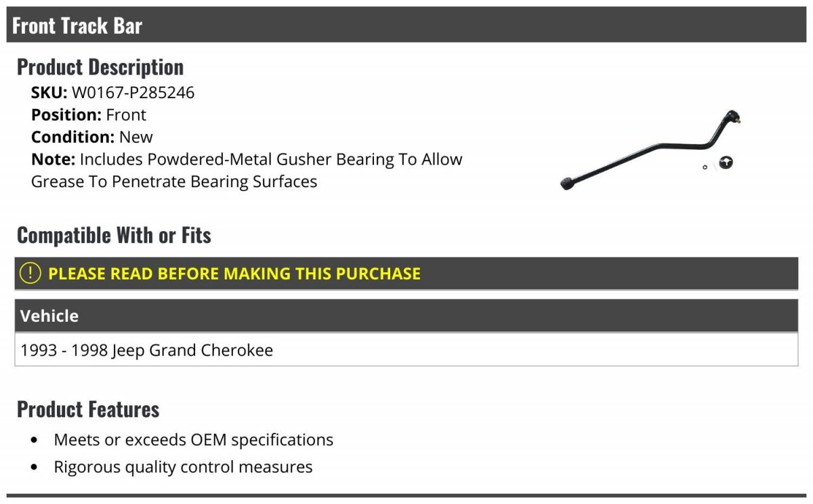
Task: Click the Compatible With or Fits heading
Action: pos(114,235)
